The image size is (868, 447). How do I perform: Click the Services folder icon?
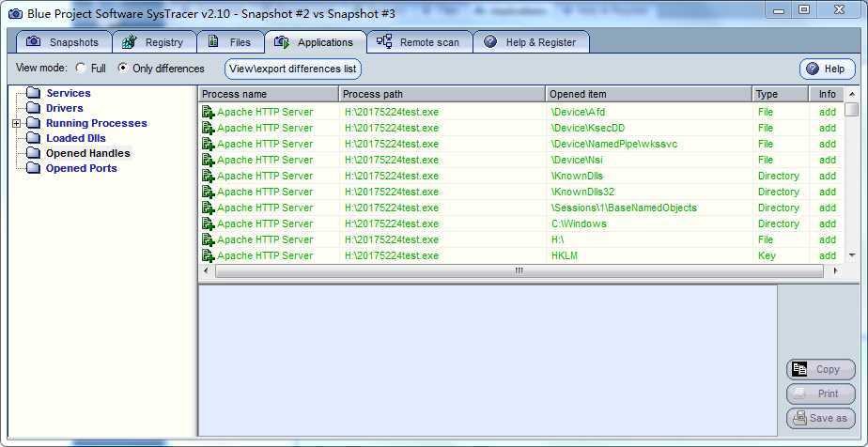coord(34,92)
